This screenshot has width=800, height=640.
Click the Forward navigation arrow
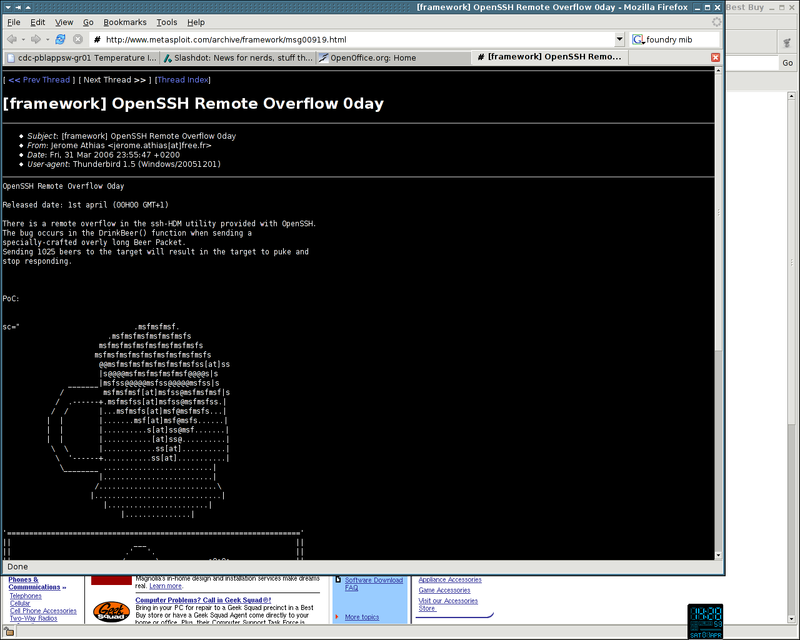click(36, 39)
